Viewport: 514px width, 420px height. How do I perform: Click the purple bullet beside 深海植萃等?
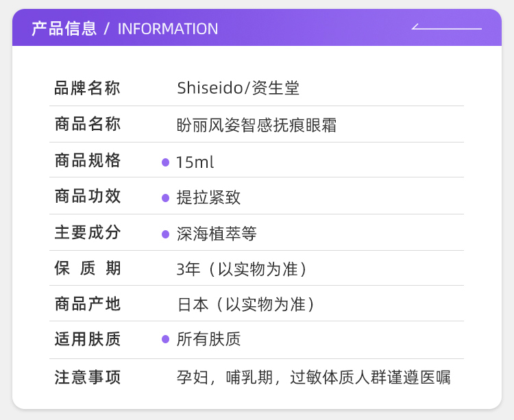[165, 234]
